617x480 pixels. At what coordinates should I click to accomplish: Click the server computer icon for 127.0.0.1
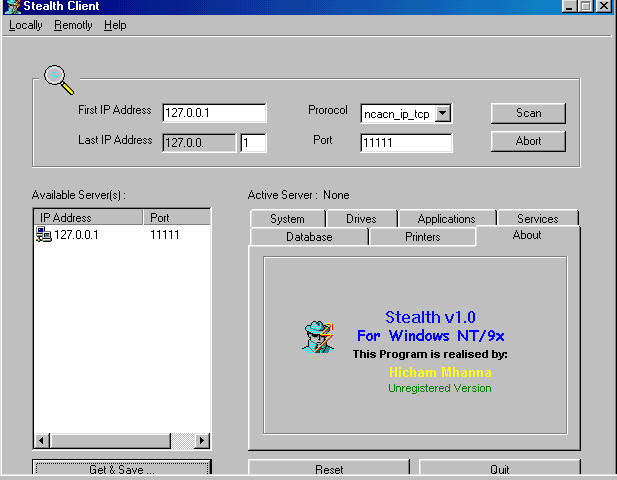pos(44,235)
